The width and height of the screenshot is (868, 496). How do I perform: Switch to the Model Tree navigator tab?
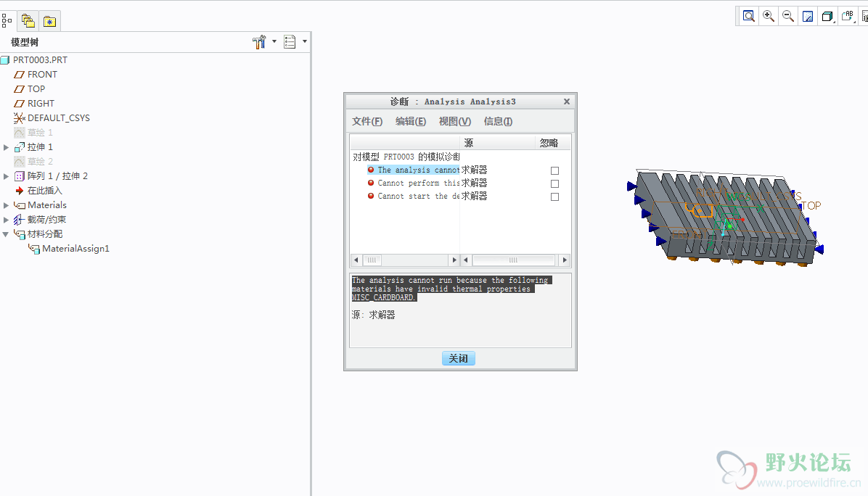(x=7, y=21)
